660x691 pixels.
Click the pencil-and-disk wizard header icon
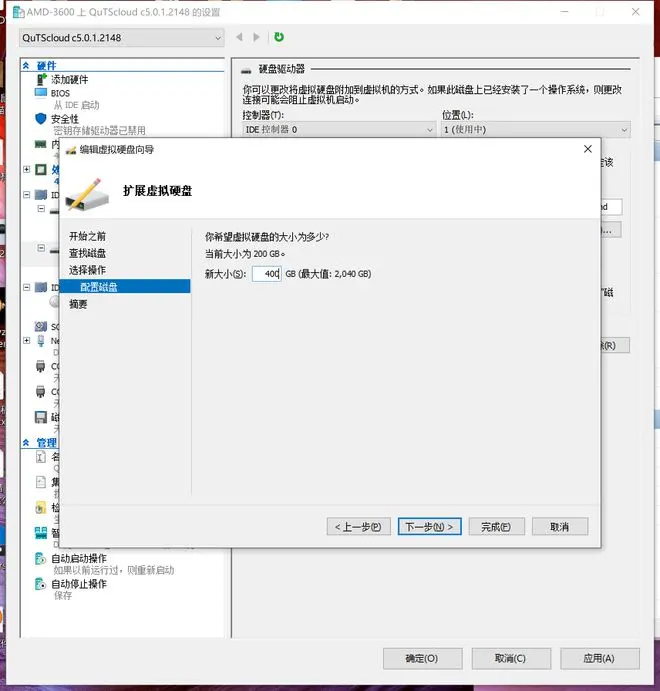click(x=87, y=194)
